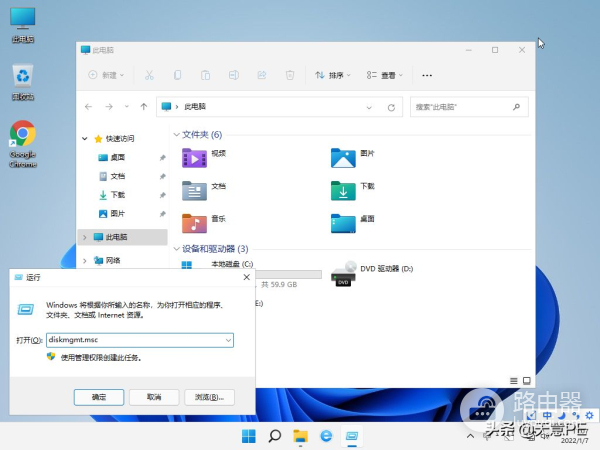Open the 下载 (Downloads) folder in main pane
Viewport: 600px width, 450px height.
click(x=343, y=189)
